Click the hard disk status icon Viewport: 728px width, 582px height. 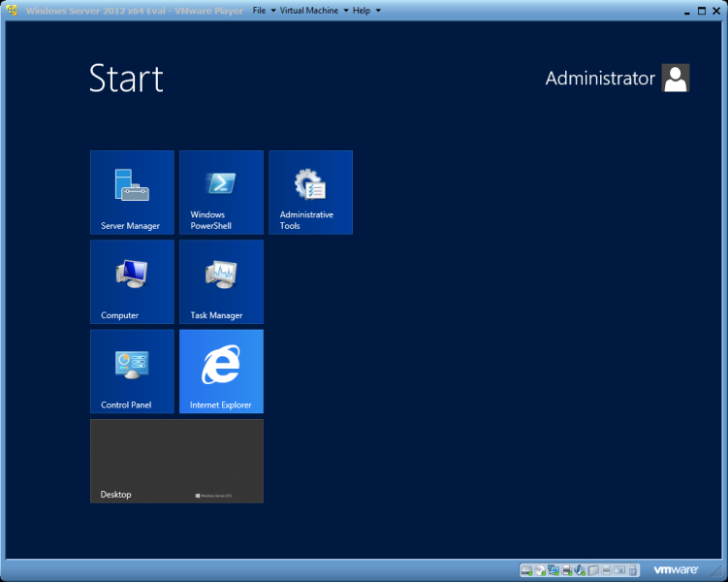pos(526,570)
